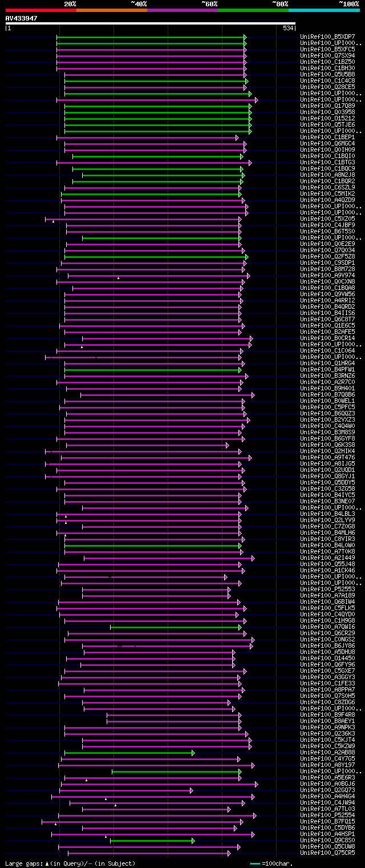Click the purple ~60% legend color segment
This screenshot has height=868, width=365.
[x=182, y=10]
